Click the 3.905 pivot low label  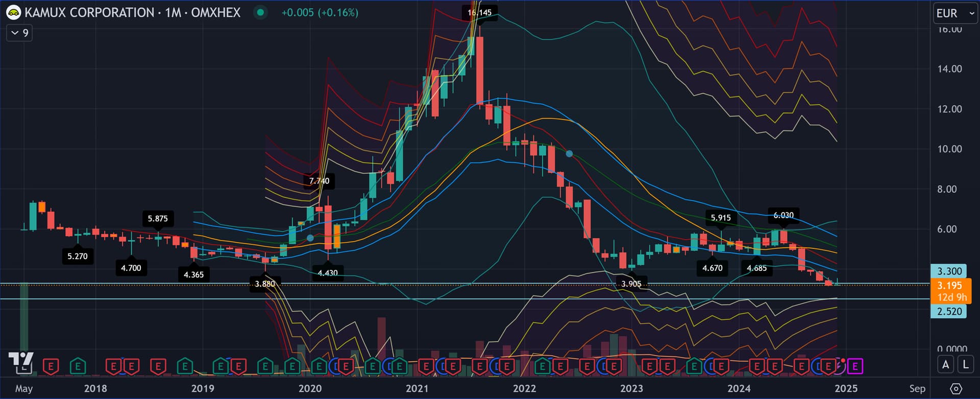631,284
